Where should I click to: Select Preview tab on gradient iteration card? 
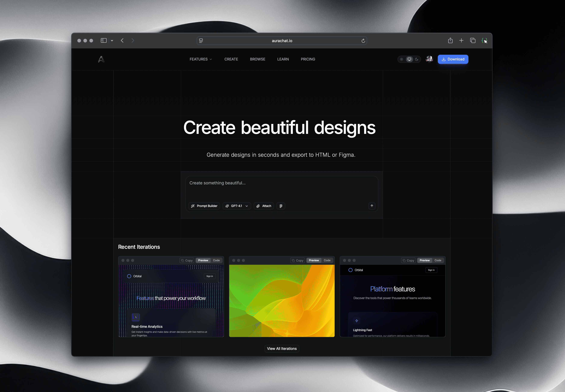tap(314, 260)
